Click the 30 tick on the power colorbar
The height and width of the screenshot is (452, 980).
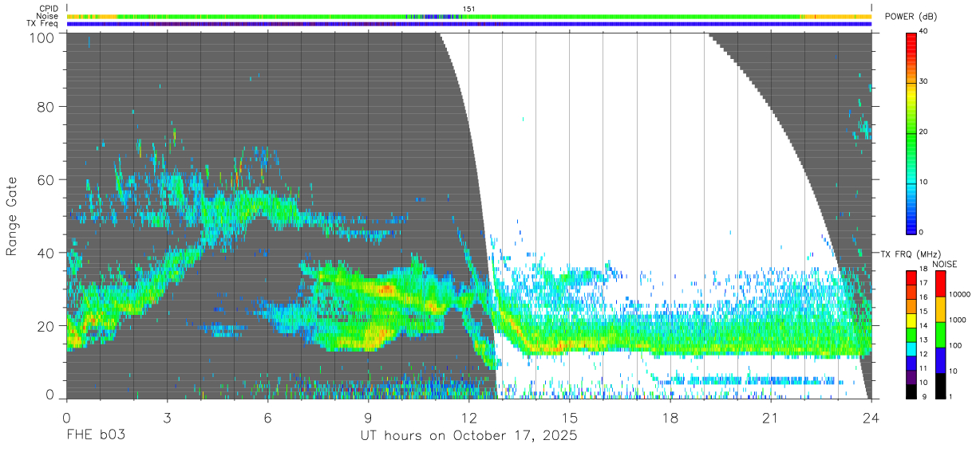click(925, 81)
